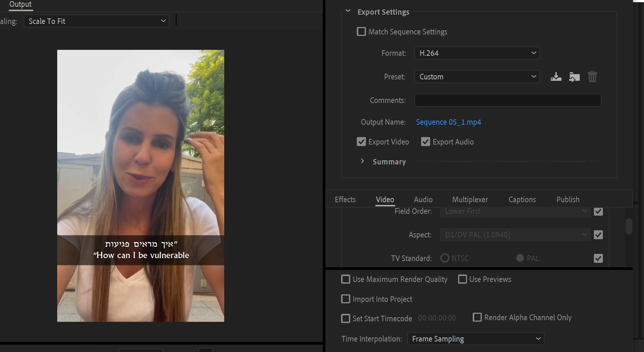Click the output video preview frame

(141, 186)
